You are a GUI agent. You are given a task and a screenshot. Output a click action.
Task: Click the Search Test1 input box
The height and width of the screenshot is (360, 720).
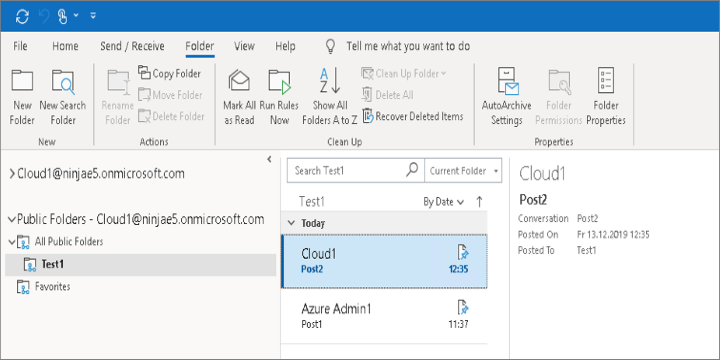[349, 171]
